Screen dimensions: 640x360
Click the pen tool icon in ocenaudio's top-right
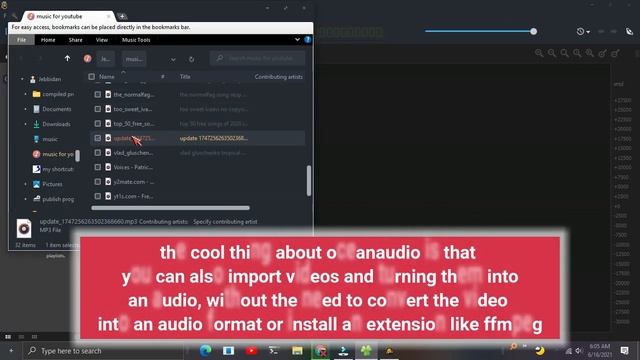coord(629,31)
